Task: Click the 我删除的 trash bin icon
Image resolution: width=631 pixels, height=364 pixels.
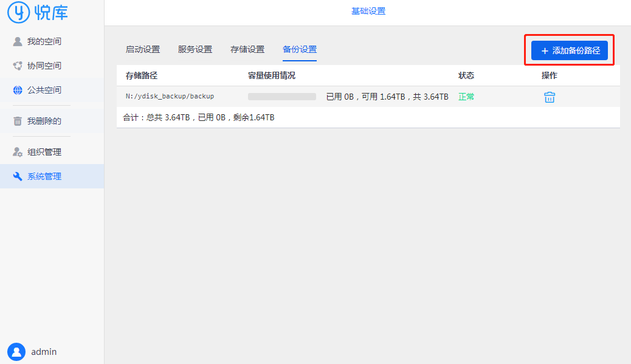Action: pyautogui.click(x=17, y=121)
